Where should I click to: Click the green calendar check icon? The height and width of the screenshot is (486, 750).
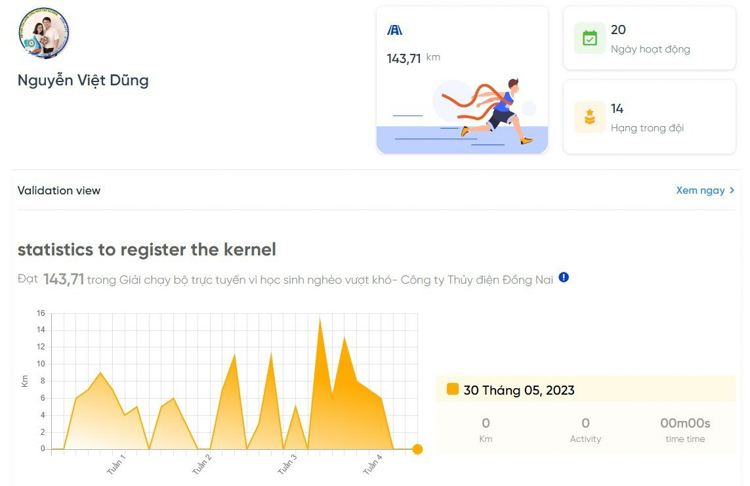point(589,38)
